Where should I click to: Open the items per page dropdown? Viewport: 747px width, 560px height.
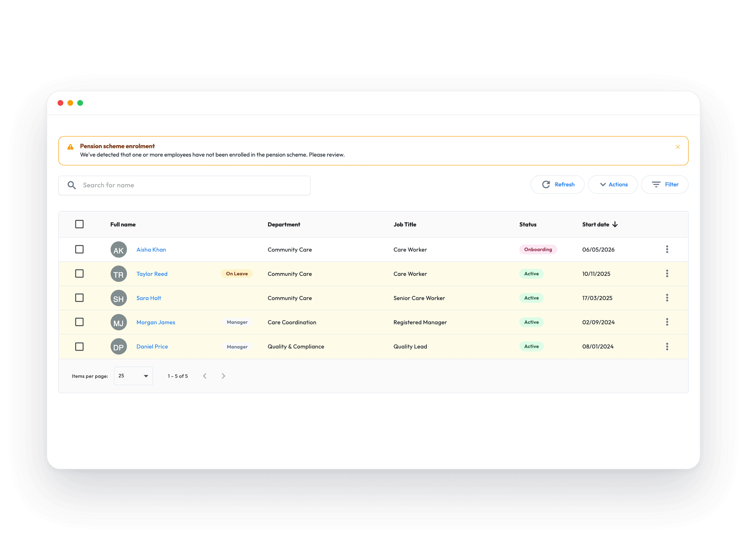click(133, 376)
